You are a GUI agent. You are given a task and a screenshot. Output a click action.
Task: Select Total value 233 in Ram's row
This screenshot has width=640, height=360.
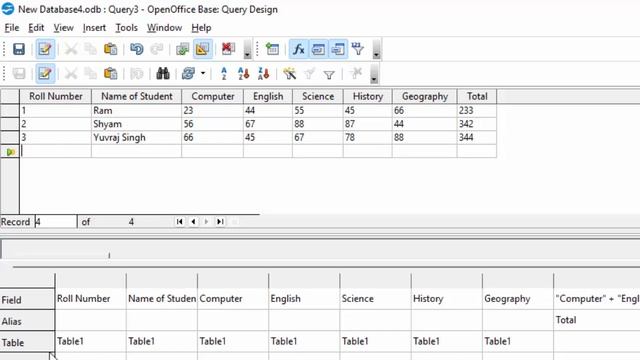pyautogui.click(x=477, y=111)
